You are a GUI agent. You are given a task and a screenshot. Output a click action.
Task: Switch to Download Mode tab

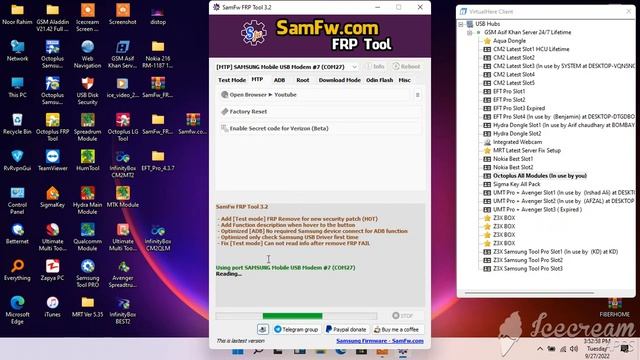coord(340,80)
